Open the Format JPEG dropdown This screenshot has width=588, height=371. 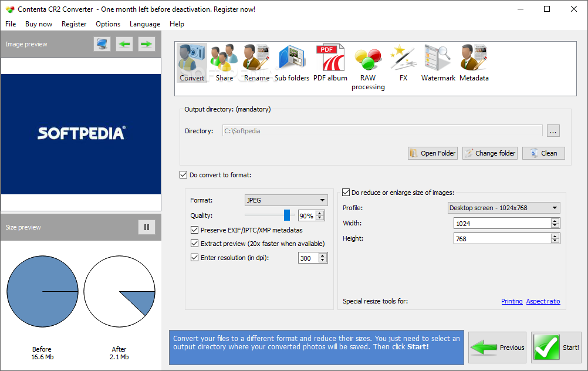click(x=286, y=200)
